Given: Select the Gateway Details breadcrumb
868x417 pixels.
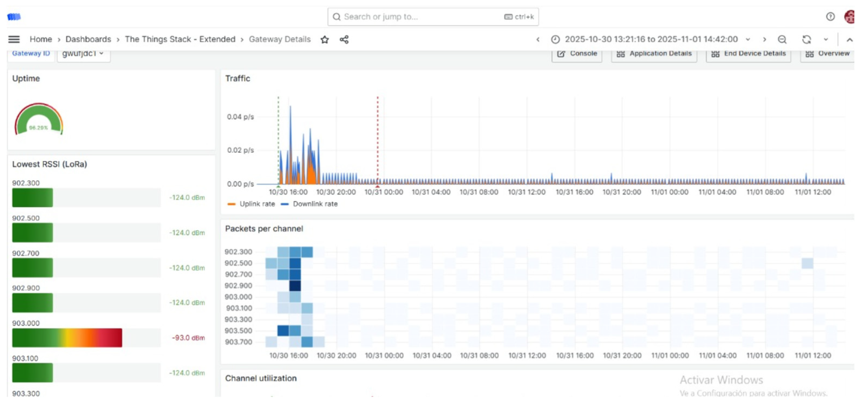Looking at the screenshot, I should click(280, 39).
